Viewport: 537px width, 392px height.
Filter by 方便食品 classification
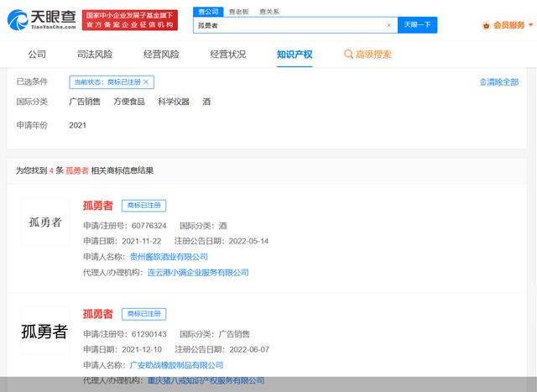point(129,102)
